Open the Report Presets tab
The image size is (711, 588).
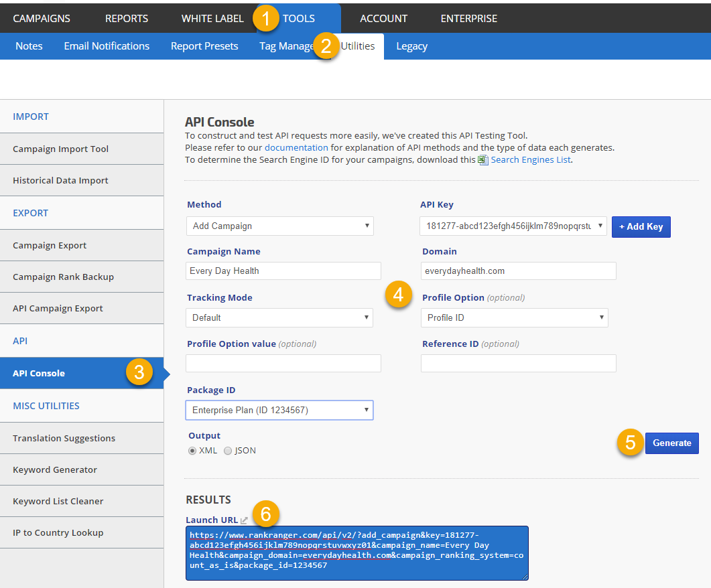tap(204, 46)
